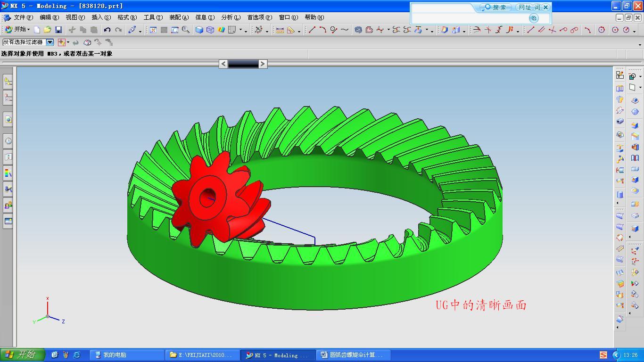The height and width of the screenshot is (362, 644).
Task: Click the New file icon
Action: click(x=37, y=30)
